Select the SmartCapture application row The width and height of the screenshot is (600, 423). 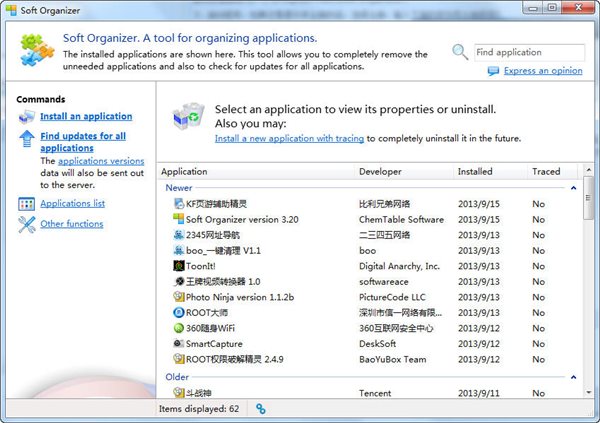pyautogui.click(x=214, y=343)
